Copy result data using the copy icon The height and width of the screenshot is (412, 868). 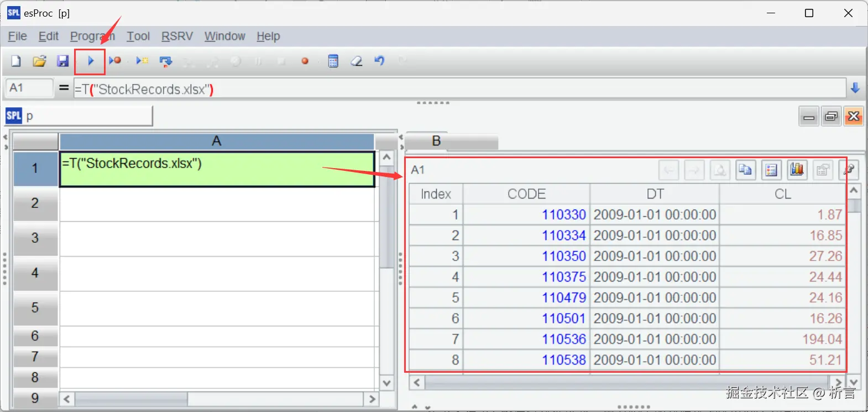[x=745, y=170]
